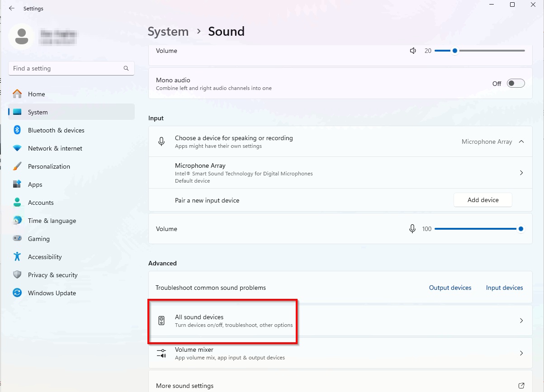The height and width of the screenshot is (392, 544).
Task: Open Microphone Array details with chevron
Action: pos(521,173)
